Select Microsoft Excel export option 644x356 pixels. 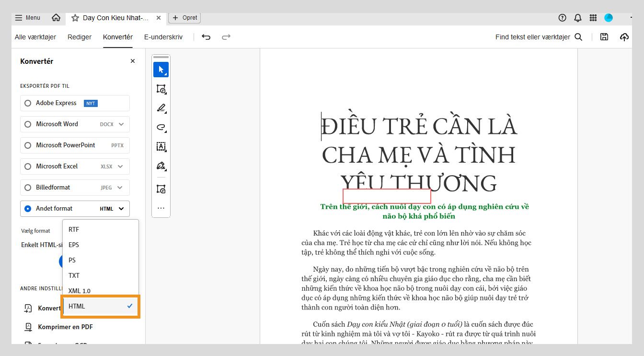[27, 166]
